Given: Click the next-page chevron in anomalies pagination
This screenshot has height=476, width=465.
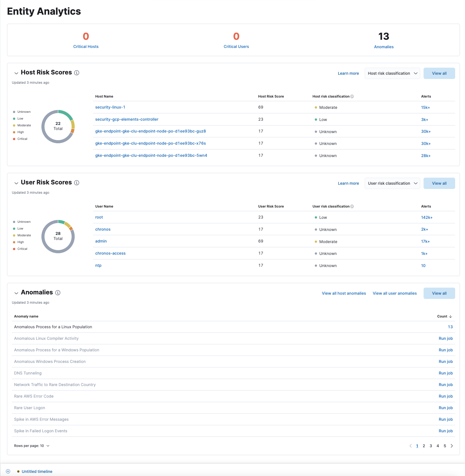Looking at the screenshot, I should (x=452, y=446).
